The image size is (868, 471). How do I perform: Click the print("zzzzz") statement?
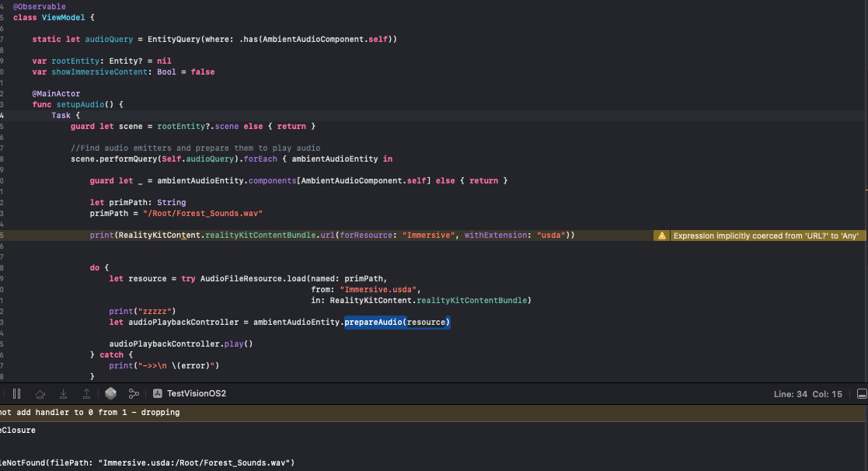tap(142, 311)
